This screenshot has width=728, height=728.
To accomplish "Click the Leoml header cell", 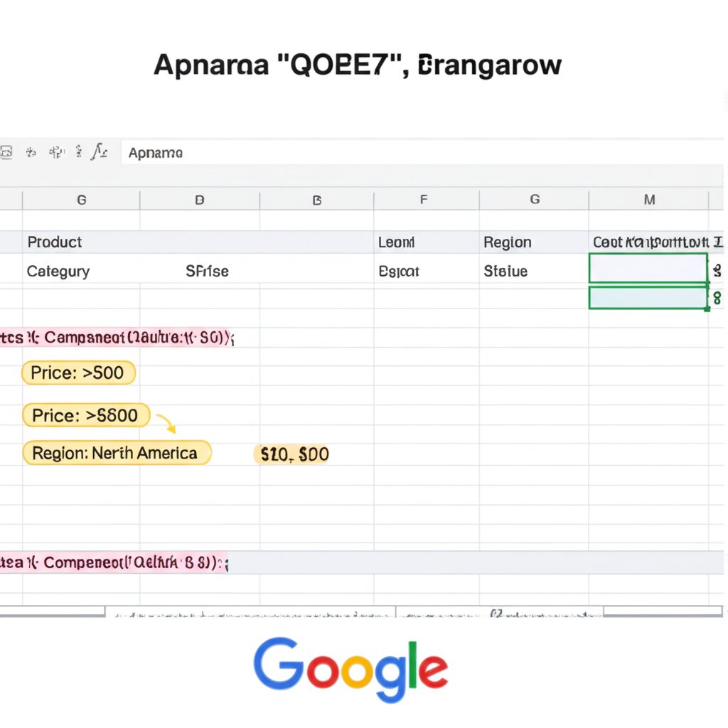I will 396,242.
